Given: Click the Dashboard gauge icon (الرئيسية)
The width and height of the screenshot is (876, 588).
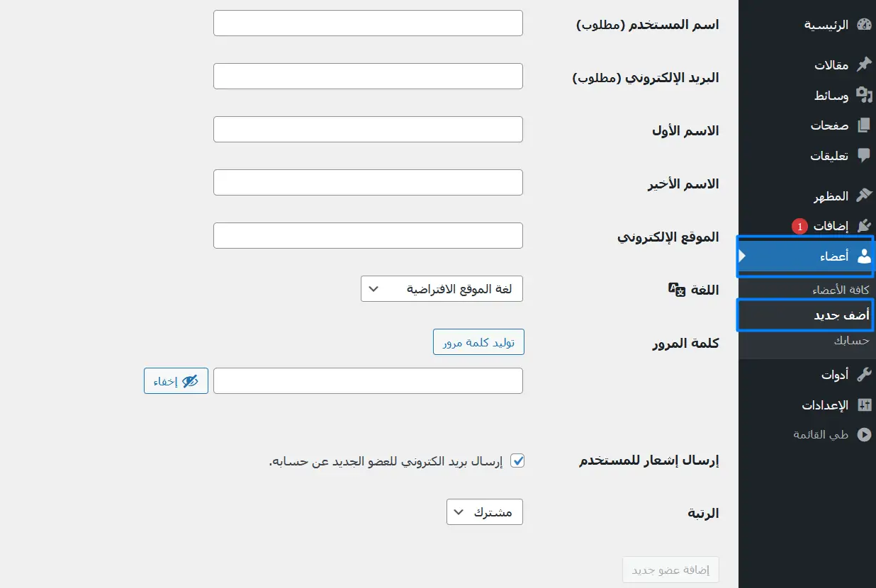Looking at the screenshot, I should pyautogui.click(x=863, y=25).
